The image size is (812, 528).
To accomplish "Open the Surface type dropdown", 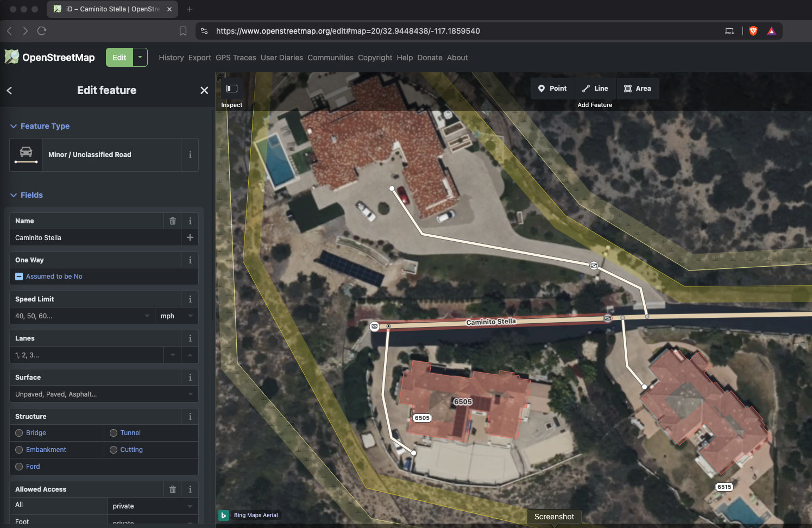I will click(x=191, y=394).
